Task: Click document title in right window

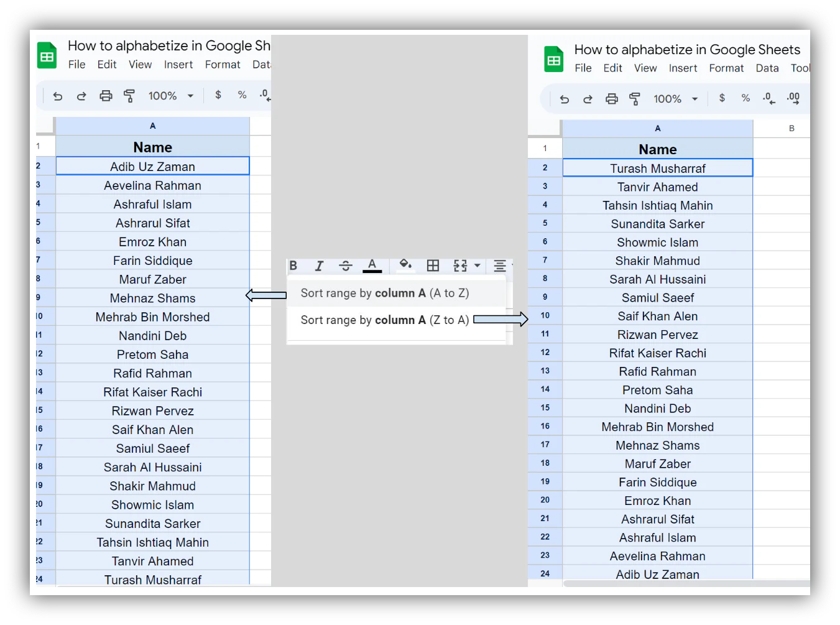Action: 687,49
